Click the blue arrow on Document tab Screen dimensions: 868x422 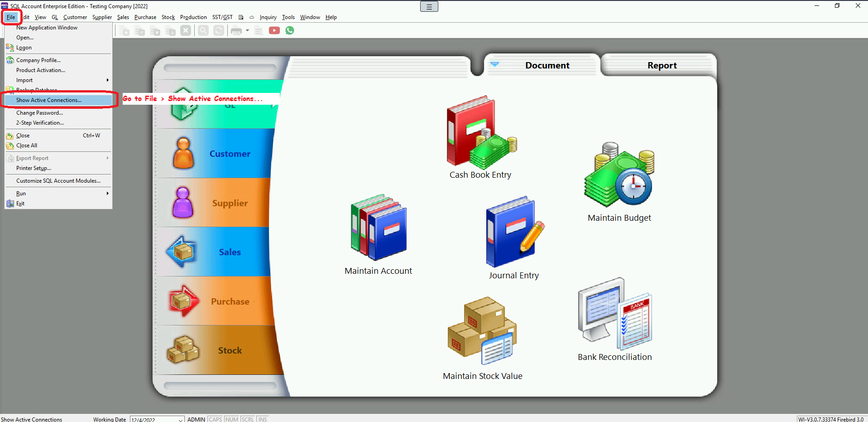pos(494,64)
